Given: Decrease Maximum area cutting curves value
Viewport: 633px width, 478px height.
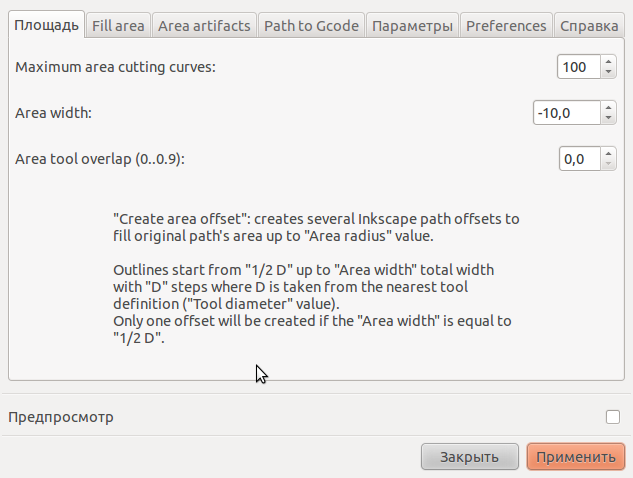Looking at the screenshot, I should pos(608,72).
